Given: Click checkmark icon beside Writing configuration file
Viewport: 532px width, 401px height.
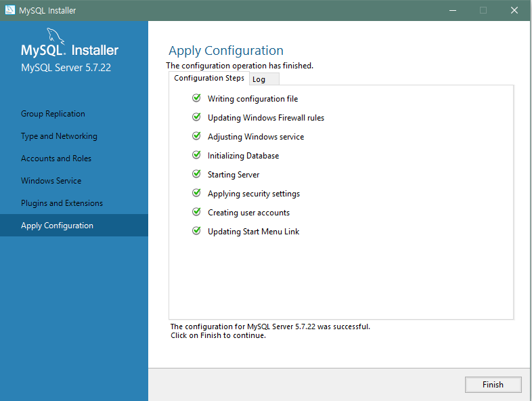Looking at the screenshot, I should (196, 98).
